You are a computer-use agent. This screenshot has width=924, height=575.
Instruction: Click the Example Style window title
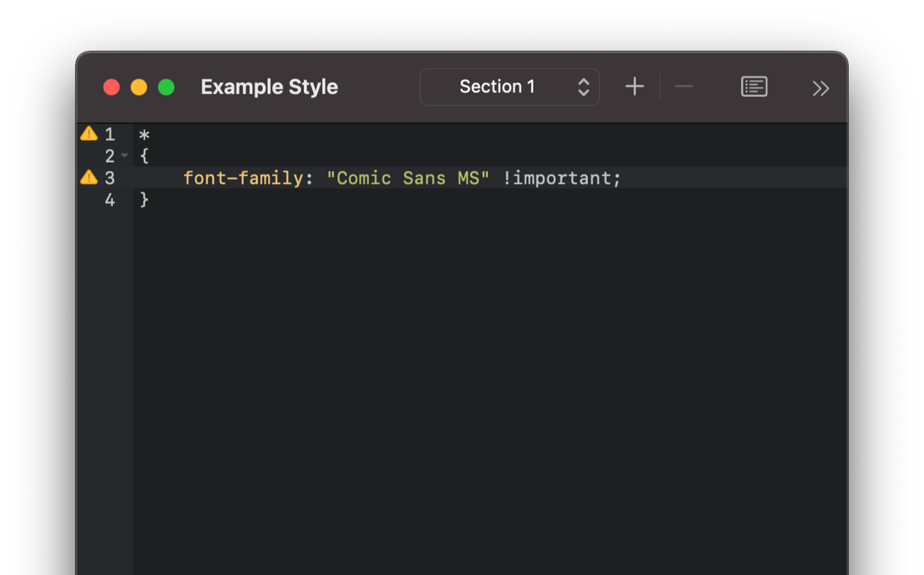(x=269, y=87)
